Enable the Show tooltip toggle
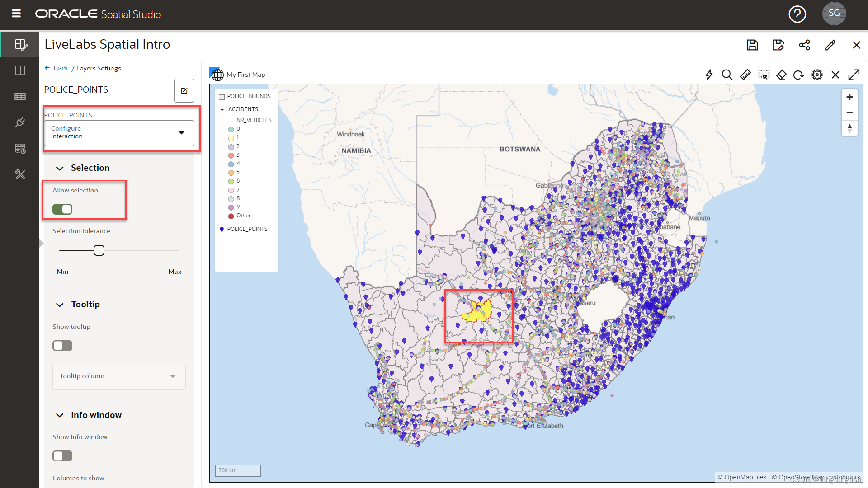Screen dimensions: 868x488 (62, 346)
